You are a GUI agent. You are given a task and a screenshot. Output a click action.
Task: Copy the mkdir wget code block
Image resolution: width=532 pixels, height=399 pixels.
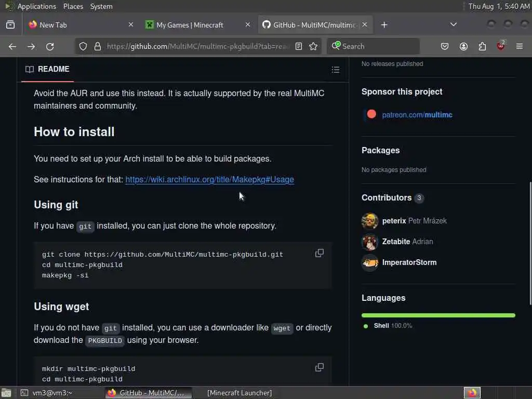pos(320,367)
